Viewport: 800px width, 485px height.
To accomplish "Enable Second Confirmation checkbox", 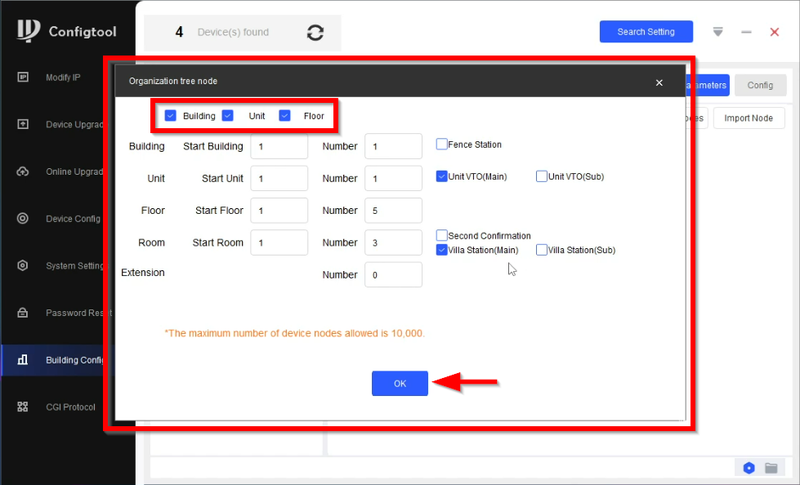I will 442,235.
